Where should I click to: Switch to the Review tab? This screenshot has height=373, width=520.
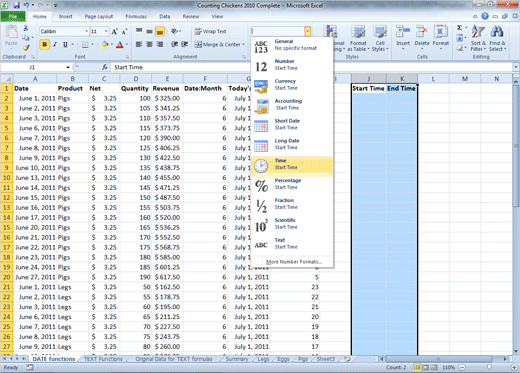(191, 16)
